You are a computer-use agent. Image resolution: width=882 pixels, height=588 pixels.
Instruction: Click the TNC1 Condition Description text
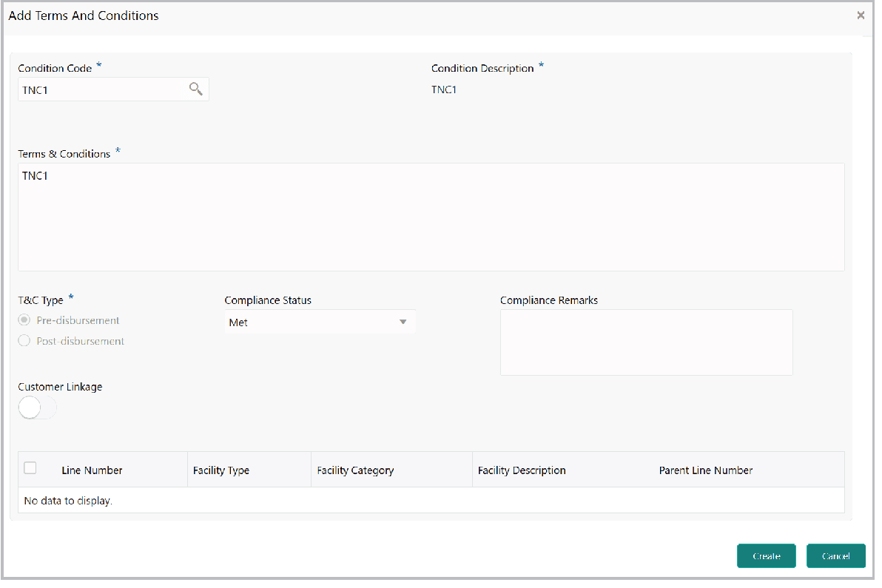coord(444,89)
